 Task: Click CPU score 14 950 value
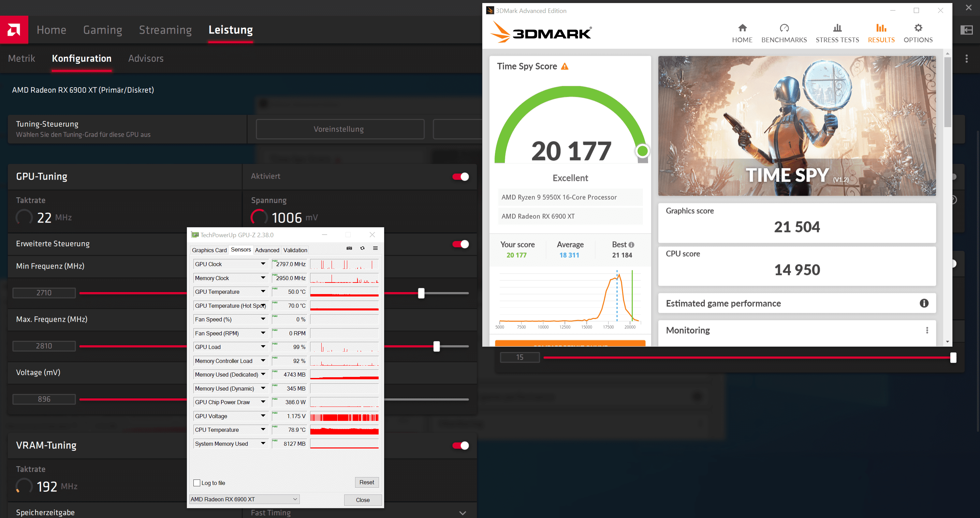tap(797, 270)
